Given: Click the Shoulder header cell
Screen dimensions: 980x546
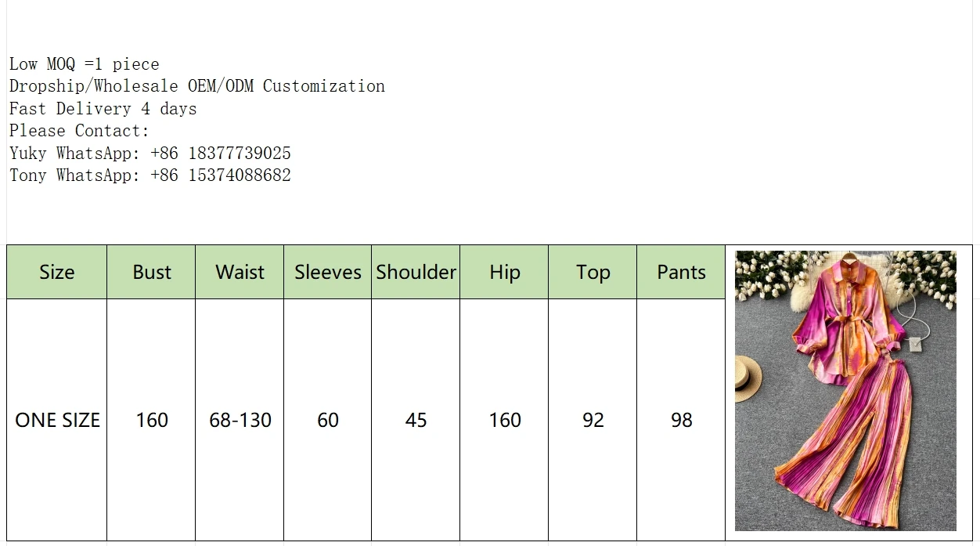Looking at the screenshot, I should click(416, 272).
